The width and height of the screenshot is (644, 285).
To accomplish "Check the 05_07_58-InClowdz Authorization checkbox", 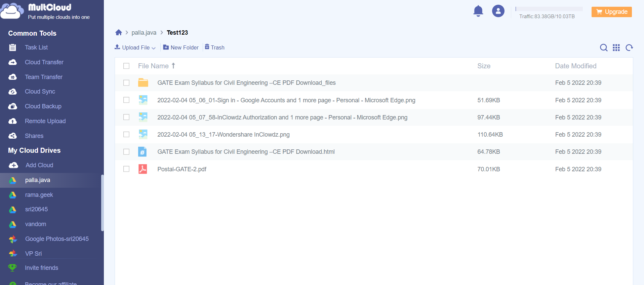I will (x=126, y=117).
